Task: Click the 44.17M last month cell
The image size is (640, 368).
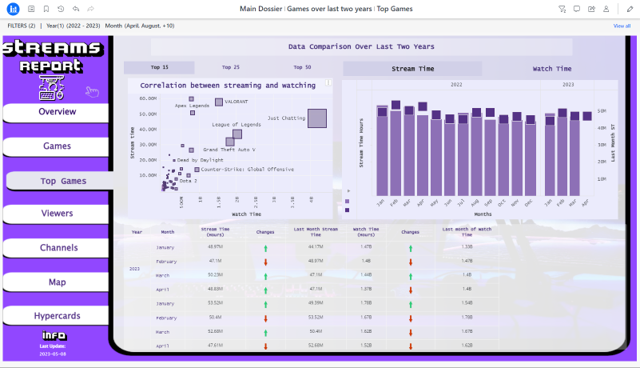Action: click(316, 247)
